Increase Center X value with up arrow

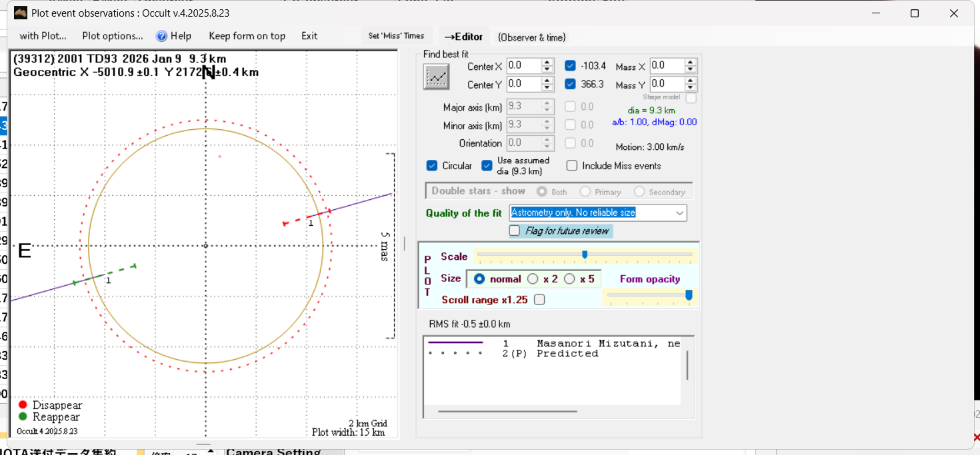point(547,63)
